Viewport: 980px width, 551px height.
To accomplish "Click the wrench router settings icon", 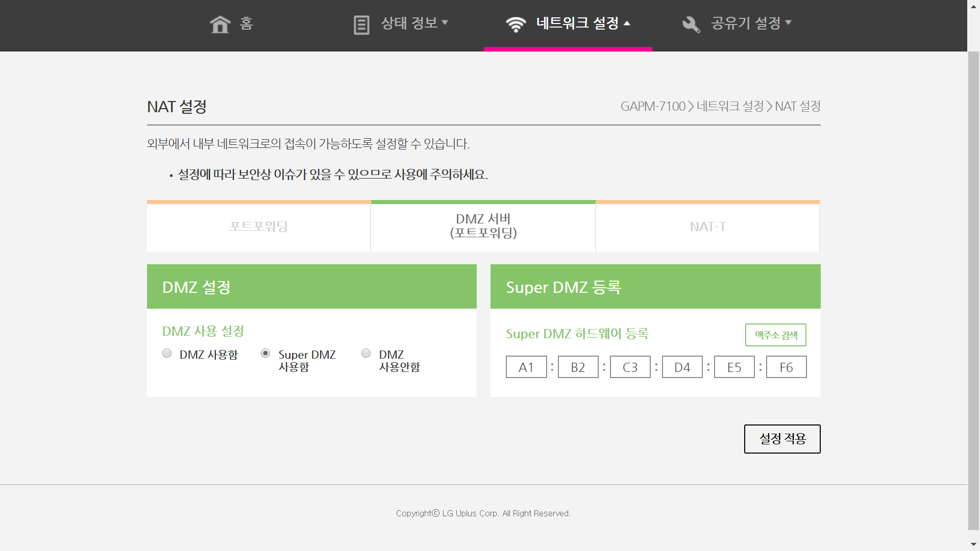I will click(691, 24).
